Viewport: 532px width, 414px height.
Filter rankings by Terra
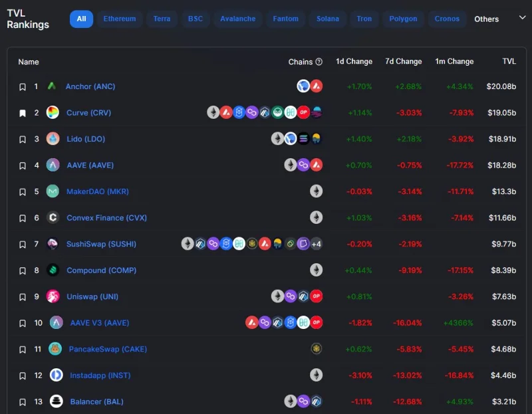click(x=162, y=19)
